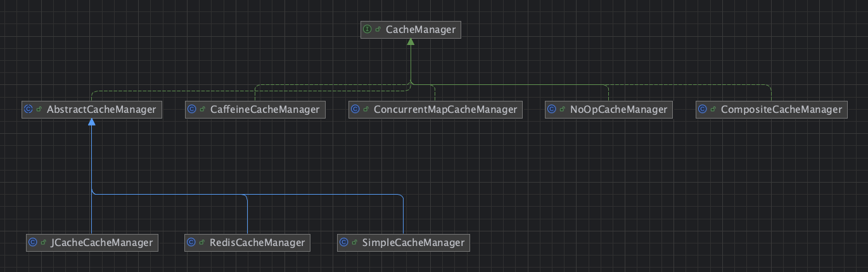
Task: Click the interface icon on CacheManager
Action: click(x=367, y=30)
